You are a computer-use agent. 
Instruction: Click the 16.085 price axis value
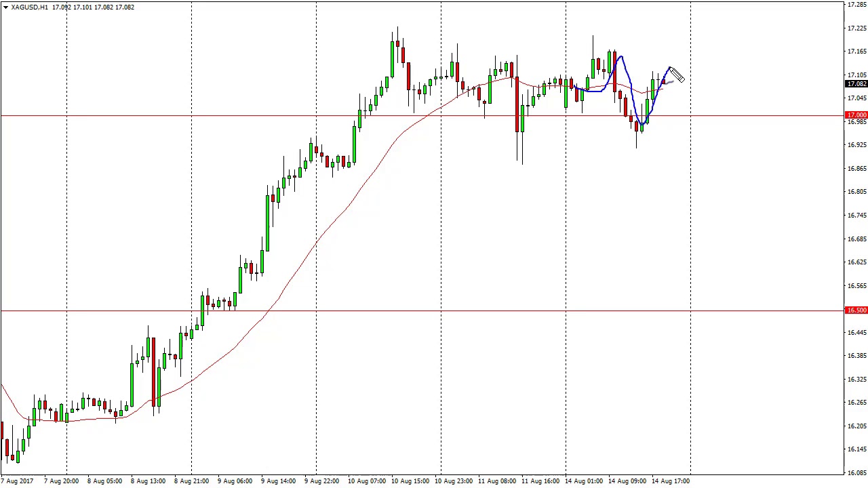pos(856,473)
